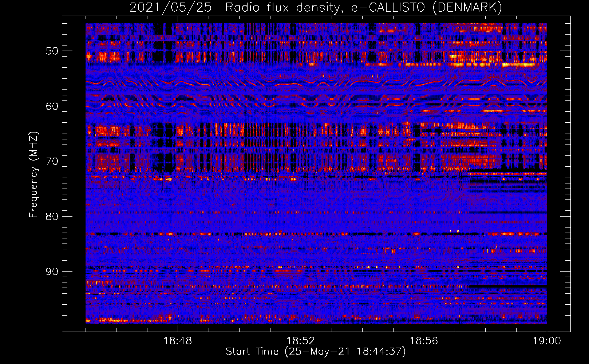This screenshot has width=589, height=364.
Task: Click the 19:00 time tick label
Action: tap(547, 341)
